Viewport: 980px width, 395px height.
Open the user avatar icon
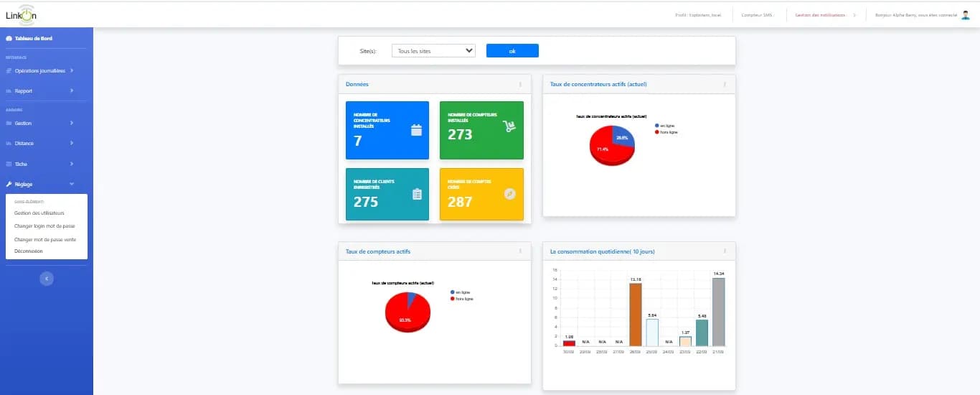click(965, 14)
